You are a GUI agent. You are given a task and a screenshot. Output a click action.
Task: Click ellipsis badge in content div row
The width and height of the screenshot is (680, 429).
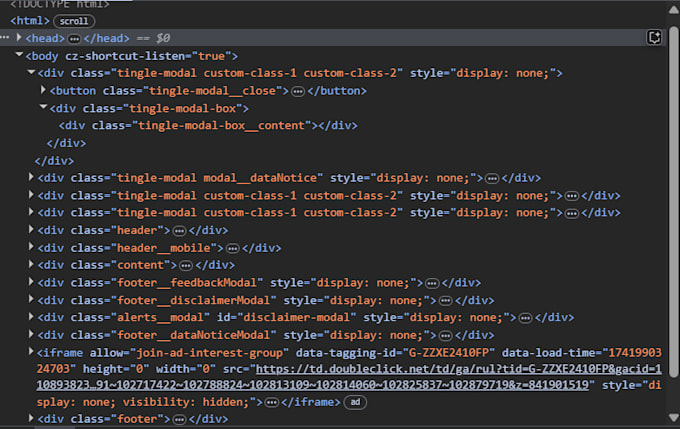pos(186,265)
